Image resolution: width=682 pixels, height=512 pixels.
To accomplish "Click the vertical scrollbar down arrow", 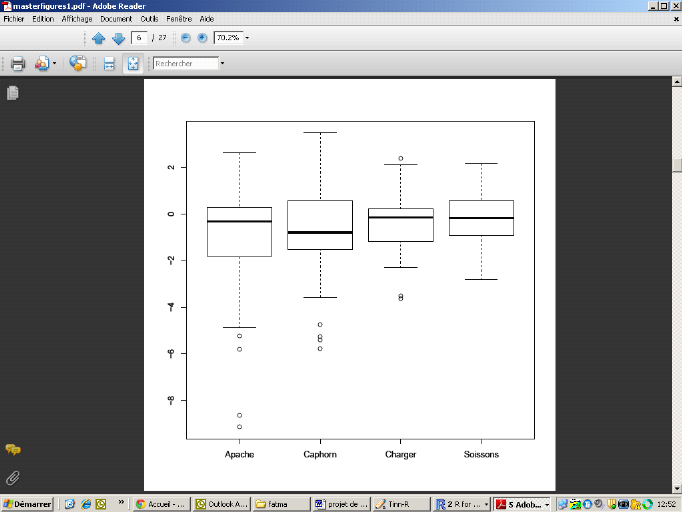I will tap(677, 489).
